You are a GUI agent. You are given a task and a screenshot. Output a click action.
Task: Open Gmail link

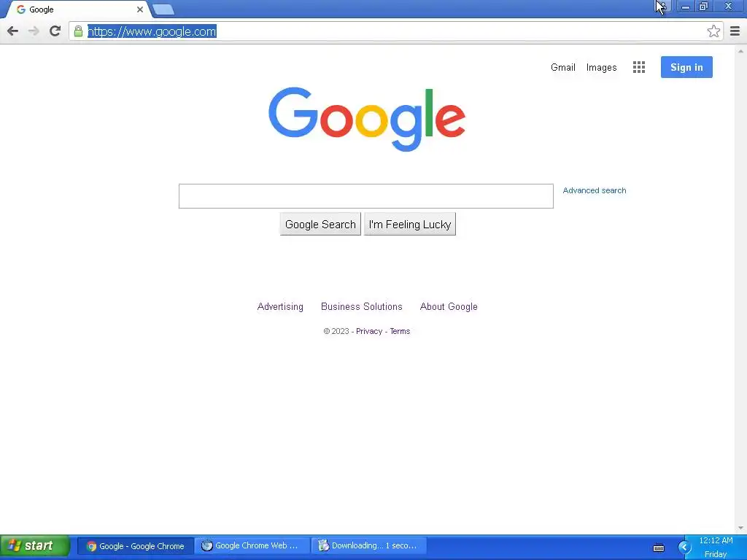562,68
